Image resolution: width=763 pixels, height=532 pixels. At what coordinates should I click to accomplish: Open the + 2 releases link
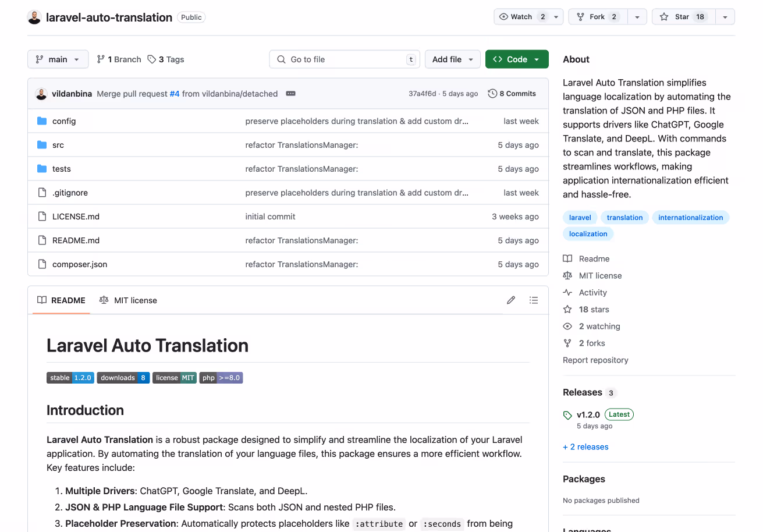point(585,447)
